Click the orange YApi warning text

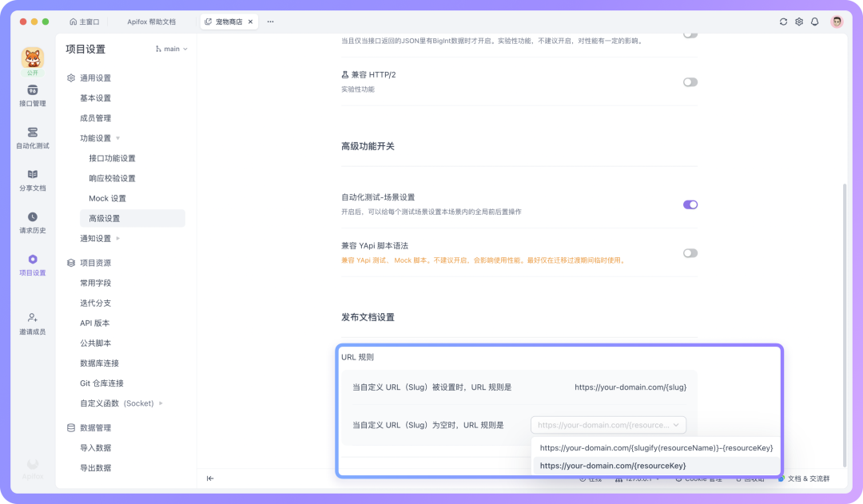point(483,260)
